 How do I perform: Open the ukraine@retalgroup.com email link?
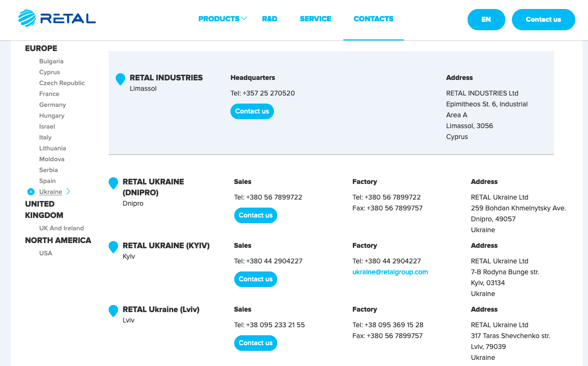(x=390, y=272)
